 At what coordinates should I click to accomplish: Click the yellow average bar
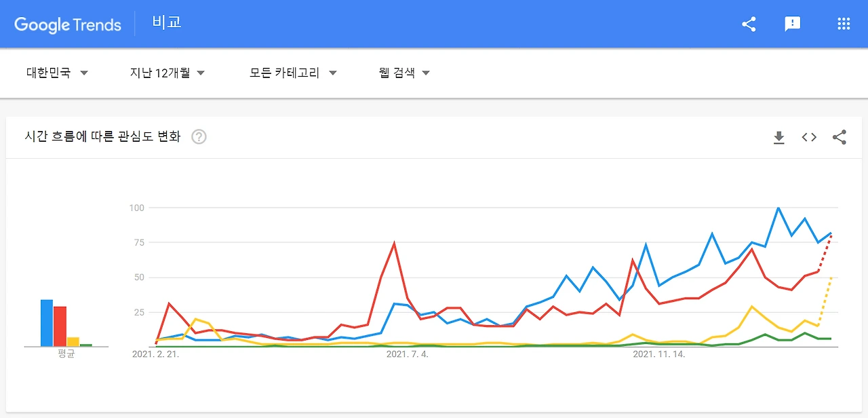73,342
